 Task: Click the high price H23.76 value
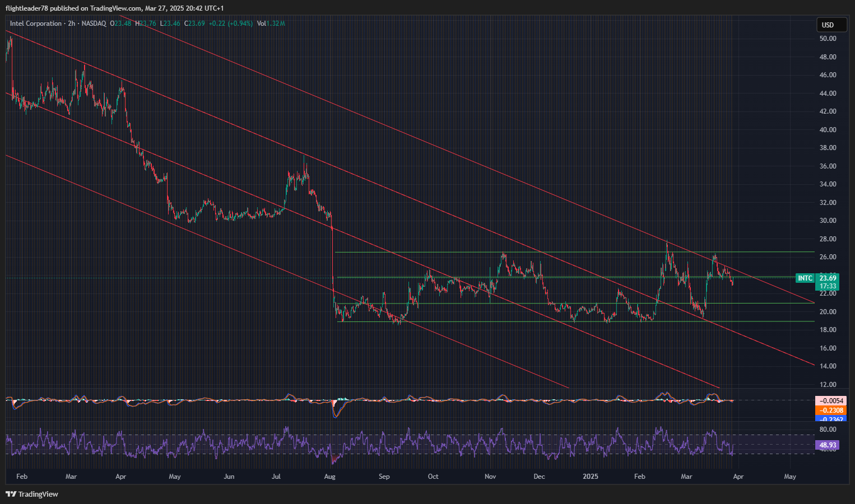coord(146,24)
